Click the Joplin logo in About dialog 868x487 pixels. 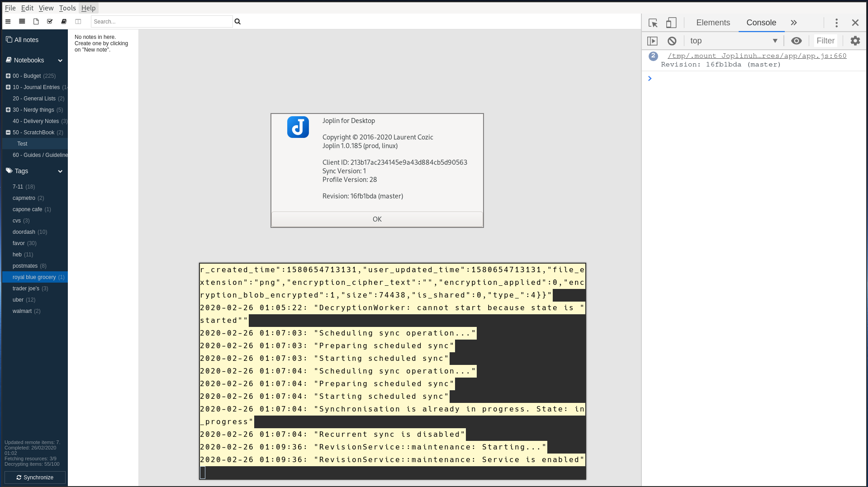298,127
